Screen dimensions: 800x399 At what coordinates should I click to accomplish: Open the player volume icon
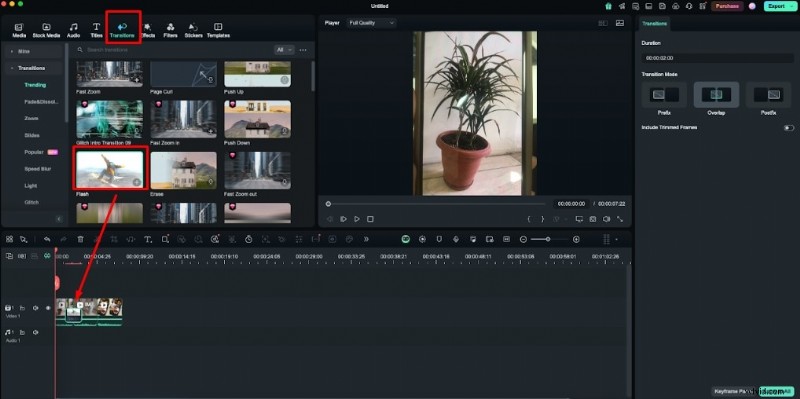(606, 219)
